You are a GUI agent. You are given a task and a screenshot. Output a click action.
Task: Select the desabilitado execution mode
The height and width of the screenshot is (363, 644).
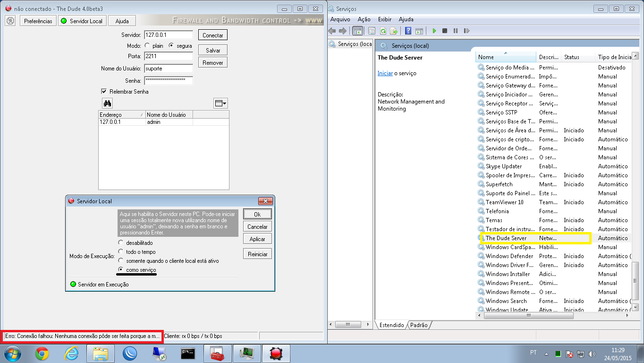coord(121,243)
